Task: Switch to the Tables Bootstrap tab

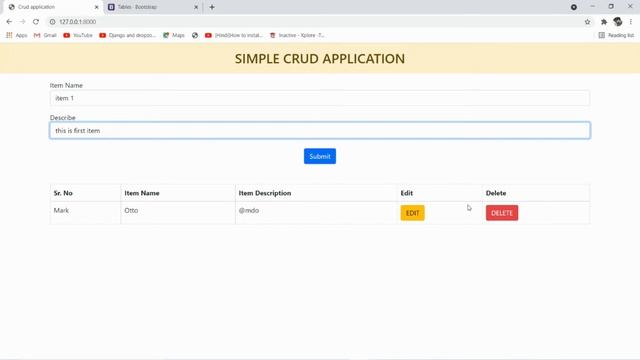Action: [x=153, y=7]
